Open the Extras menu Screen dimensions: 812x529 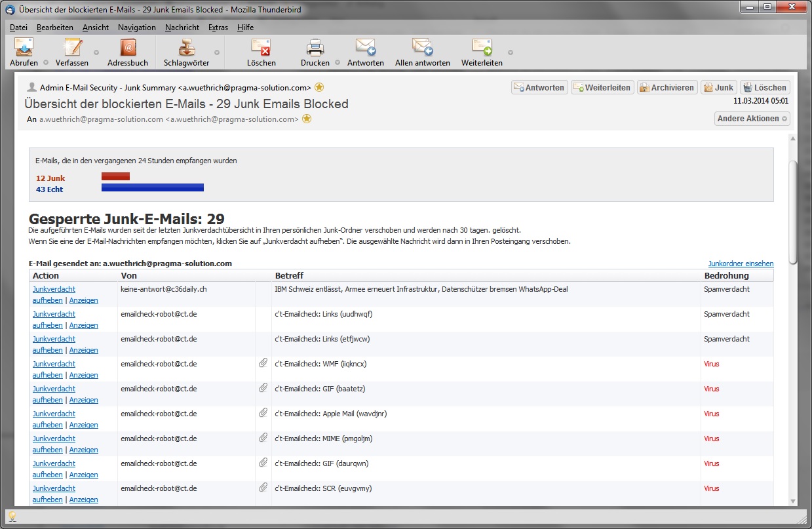[x=218, y=28]
